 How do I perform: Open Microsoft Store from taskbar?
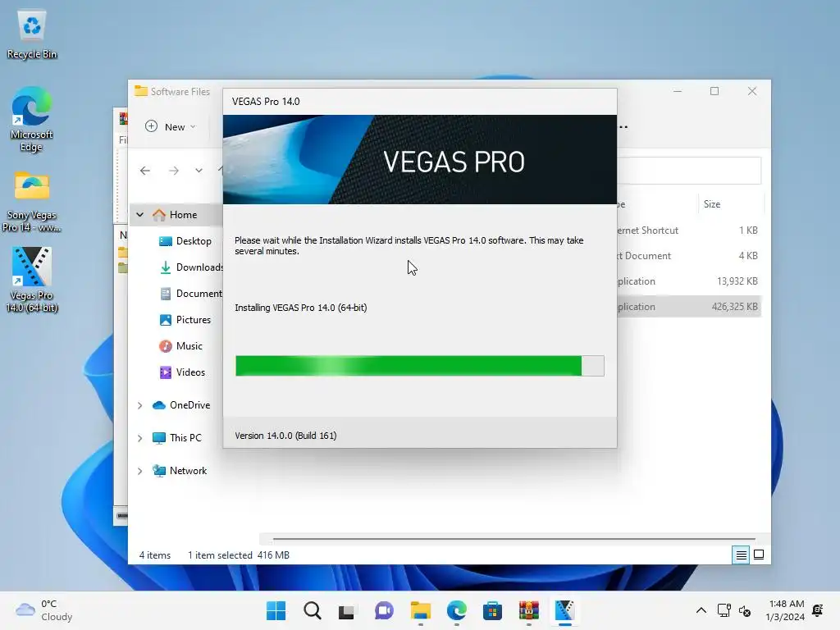pos(492,610)
